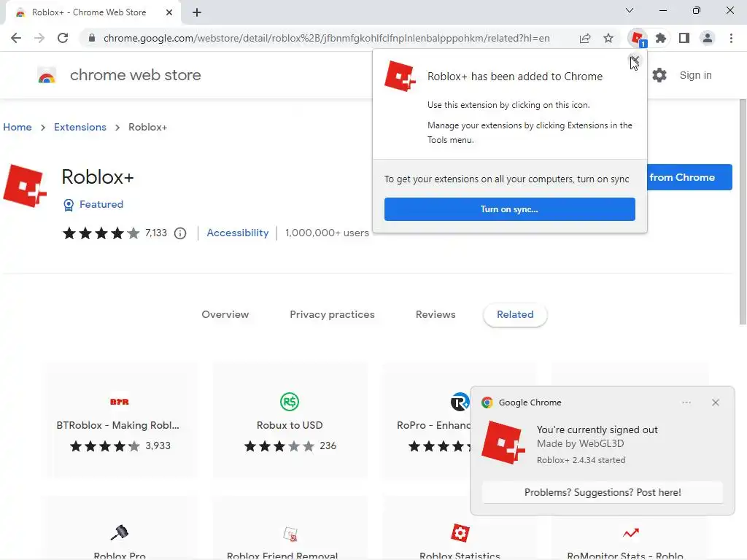Open a new browser tab
This screenshot has height=560, width=747.
[x=197, y=12]
